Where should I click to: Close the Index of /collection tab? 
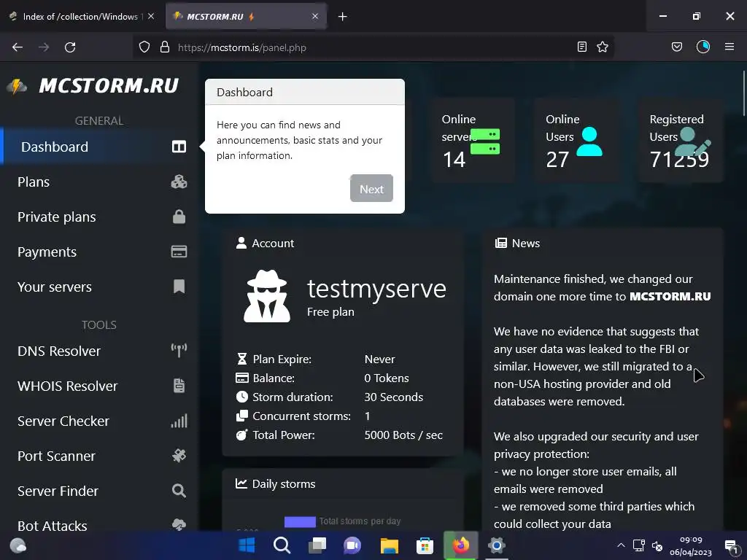[151, 16]
